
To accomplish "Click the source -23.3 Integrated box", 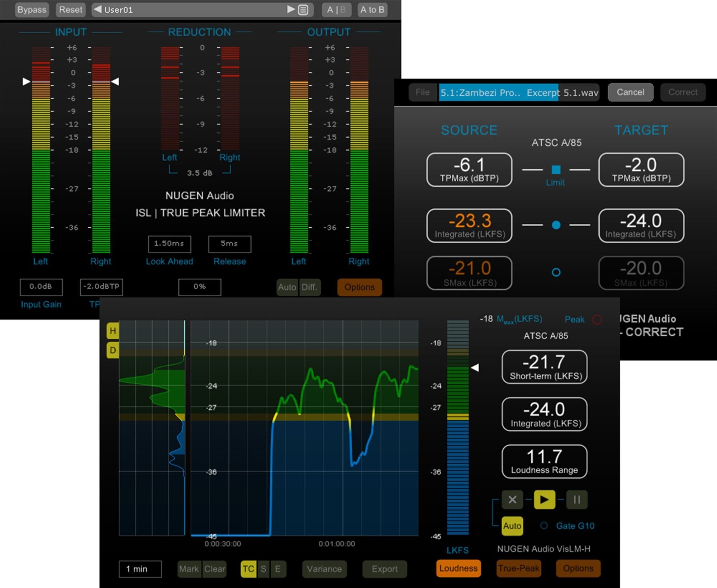I will point(469,226).
